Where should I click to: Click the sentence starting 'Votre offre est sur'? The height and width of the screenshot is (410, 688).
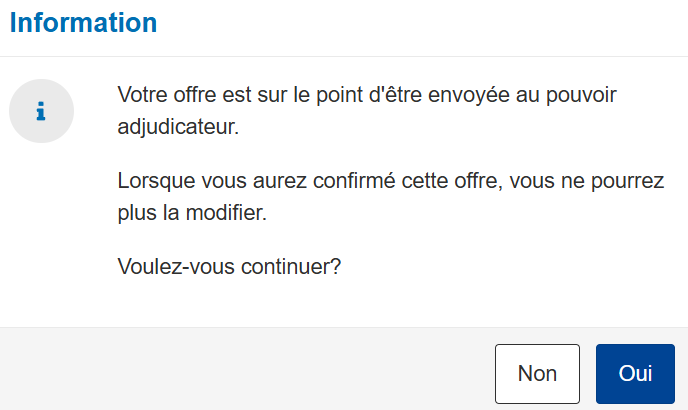(367, 111)
